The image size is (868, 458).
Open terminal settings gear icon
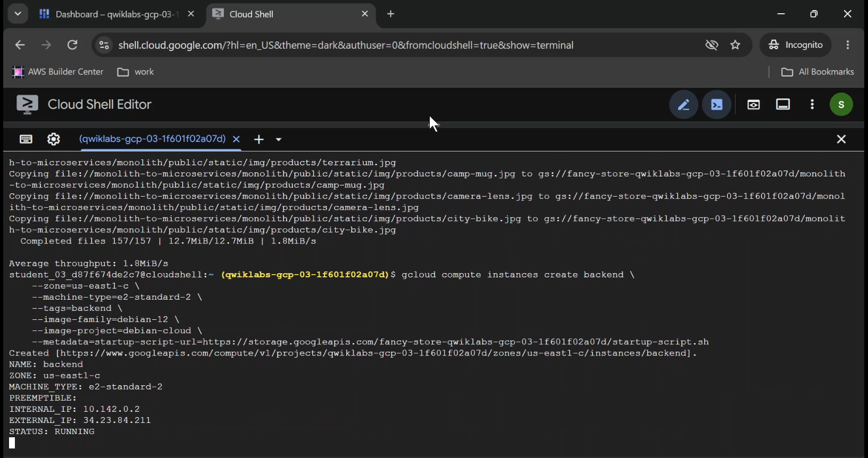(54, 139)
